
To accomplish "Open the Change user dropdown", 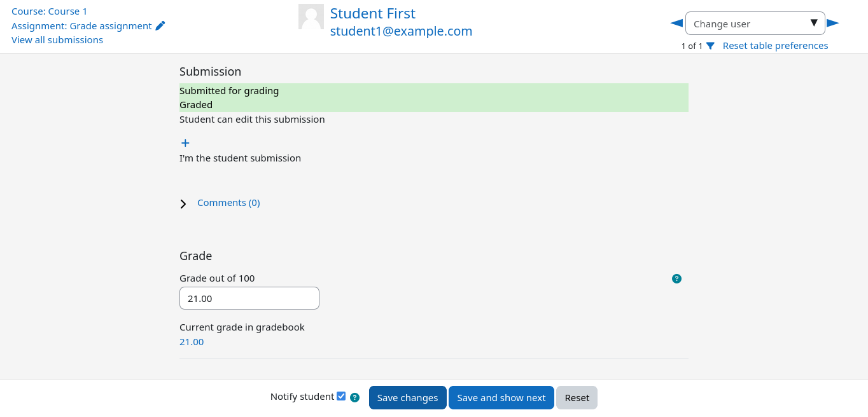I will pos(755,24).
